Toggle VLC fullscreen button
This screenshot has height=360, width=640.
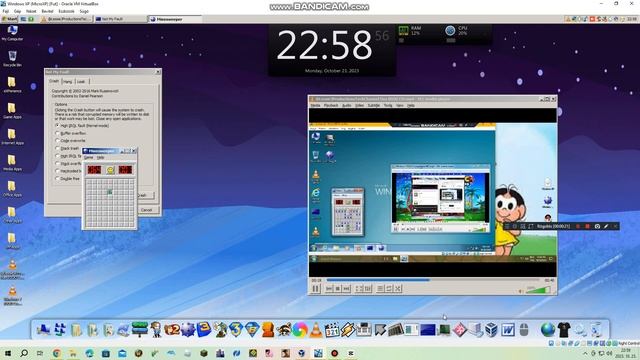point(359,289)
